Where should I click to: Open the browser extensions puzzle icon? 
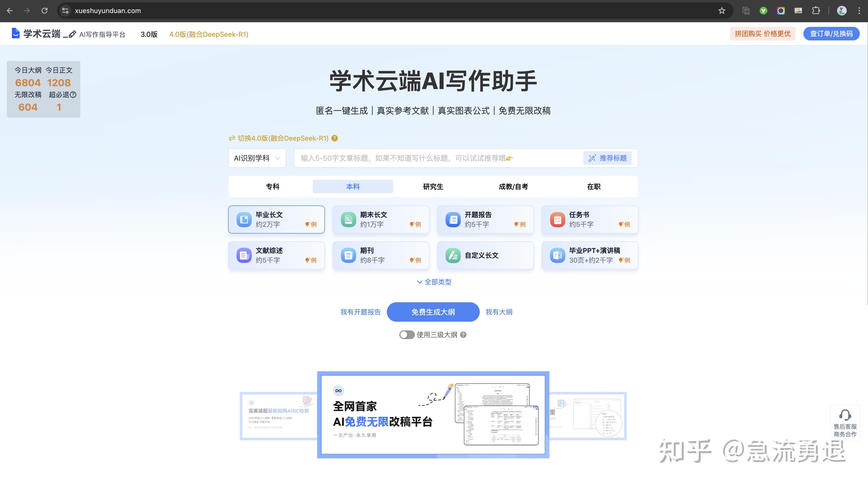[x=816, y=11]
